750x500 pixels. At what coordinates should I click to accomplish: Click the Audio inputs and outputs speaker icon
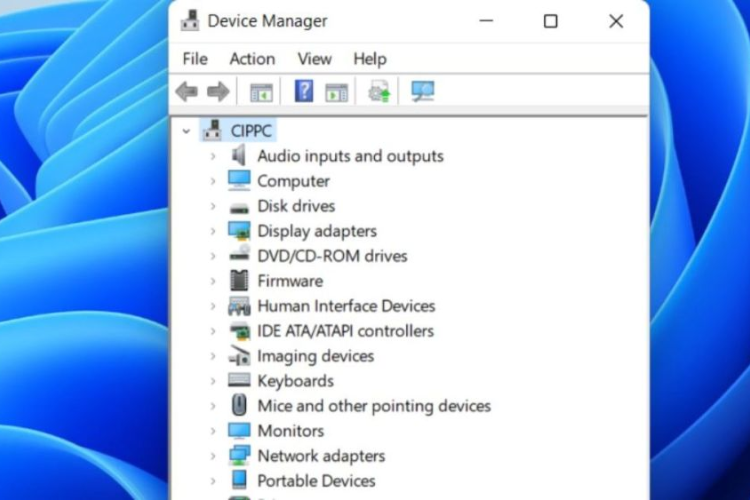239,156
